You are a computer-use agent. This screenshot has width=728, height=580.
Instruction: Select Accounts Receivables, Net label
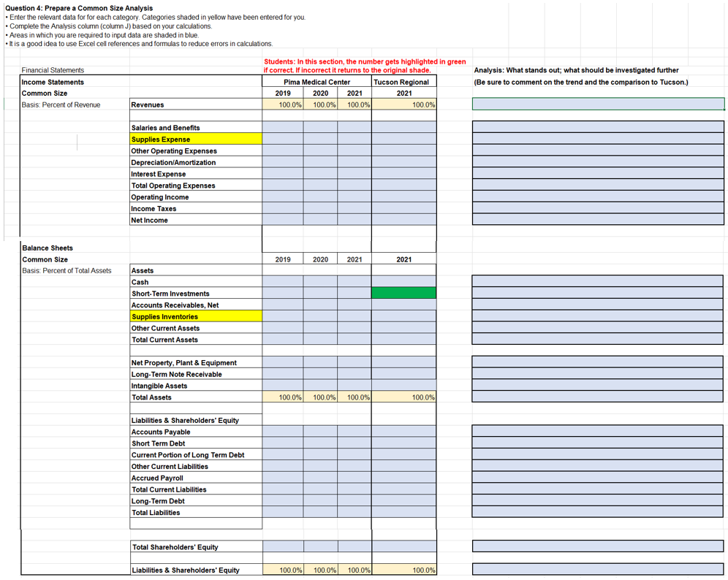175,305
